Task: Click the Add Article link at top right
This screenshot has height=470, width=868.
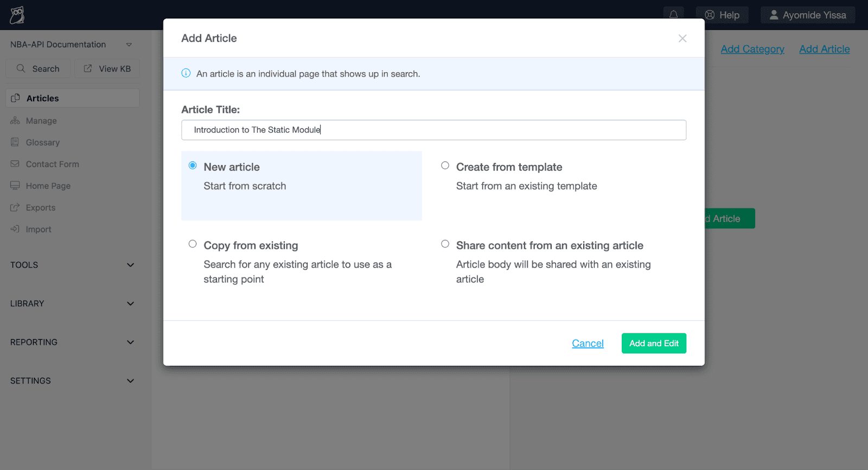Action: 824,49
